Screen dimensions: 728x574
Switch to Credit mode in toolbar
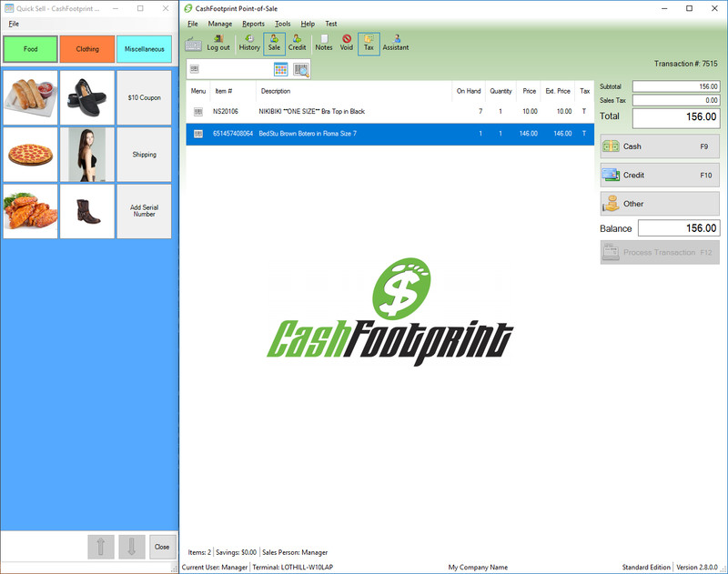click(298, 44)
